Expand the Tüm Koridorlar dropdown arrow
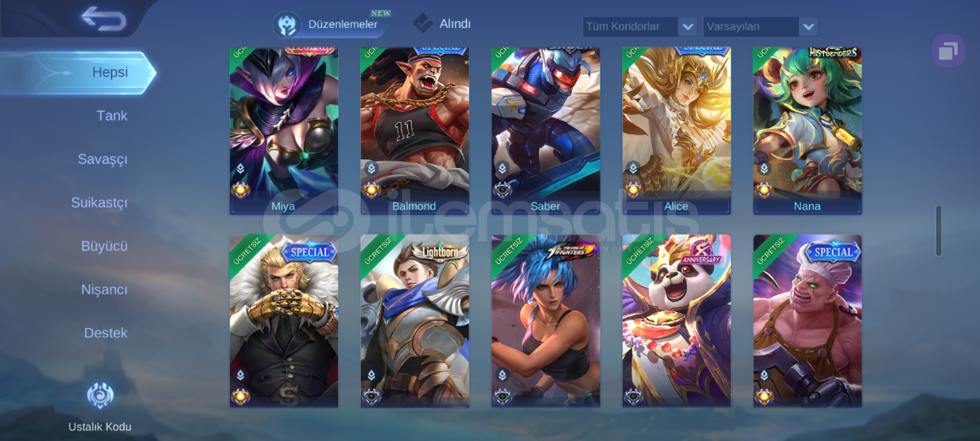Image resolution: width=980 pixels, height=441 pixels. 688,27
